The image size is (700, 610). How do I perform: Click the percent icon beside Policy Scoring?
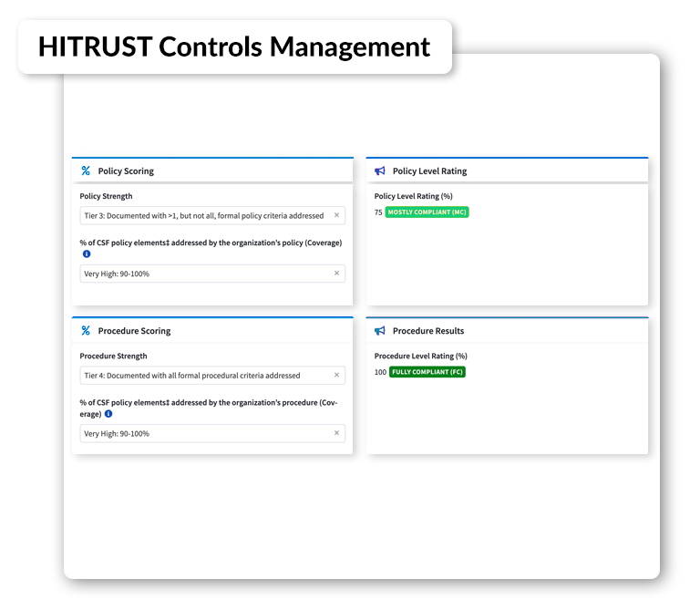[x=86, y=171]
